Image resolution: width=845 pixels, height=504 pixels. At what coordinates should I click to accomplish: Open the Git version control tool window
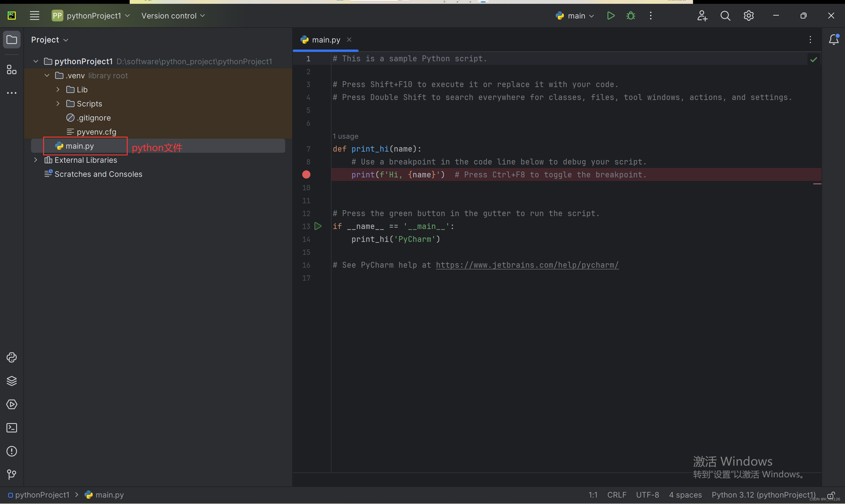click(11, 474)
